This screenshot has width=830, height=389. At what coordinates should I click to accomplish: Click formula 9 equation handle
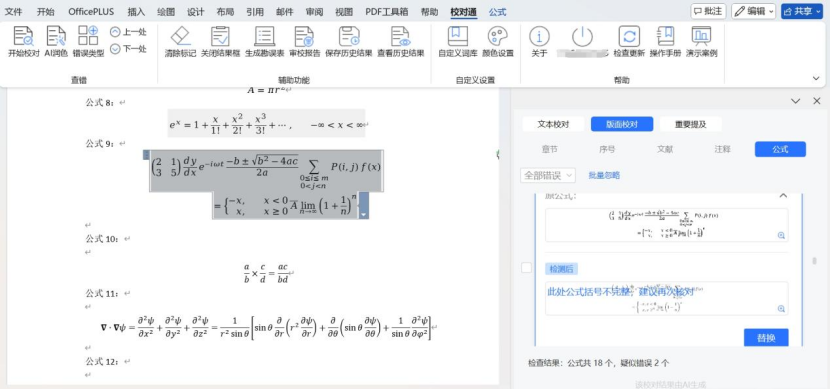coord(147,155)
